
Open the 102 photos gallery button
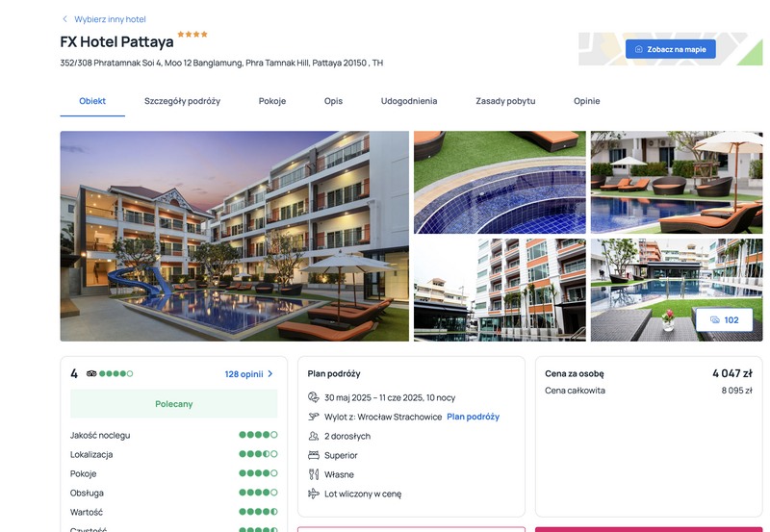[x=725, y=320]
